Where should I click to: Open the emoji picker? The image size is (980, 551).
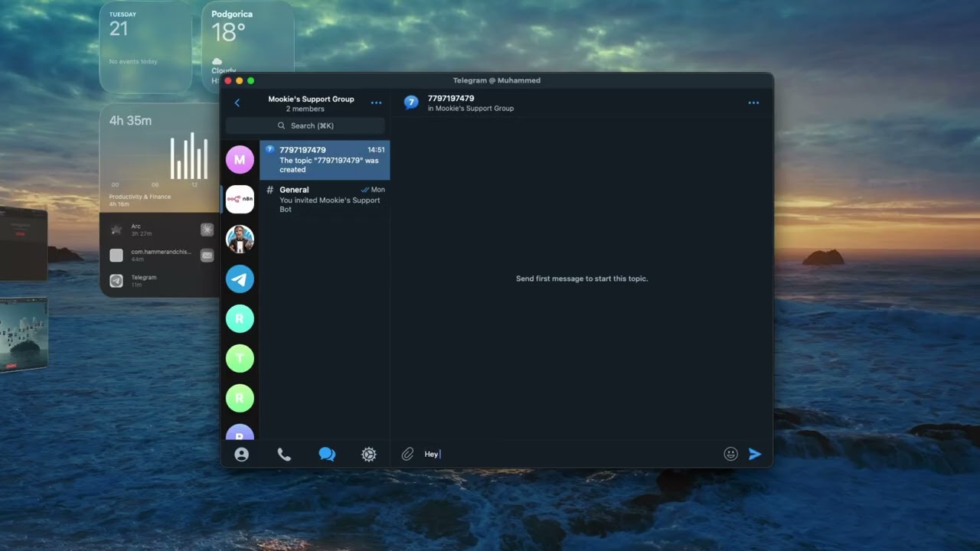(730, 455)
